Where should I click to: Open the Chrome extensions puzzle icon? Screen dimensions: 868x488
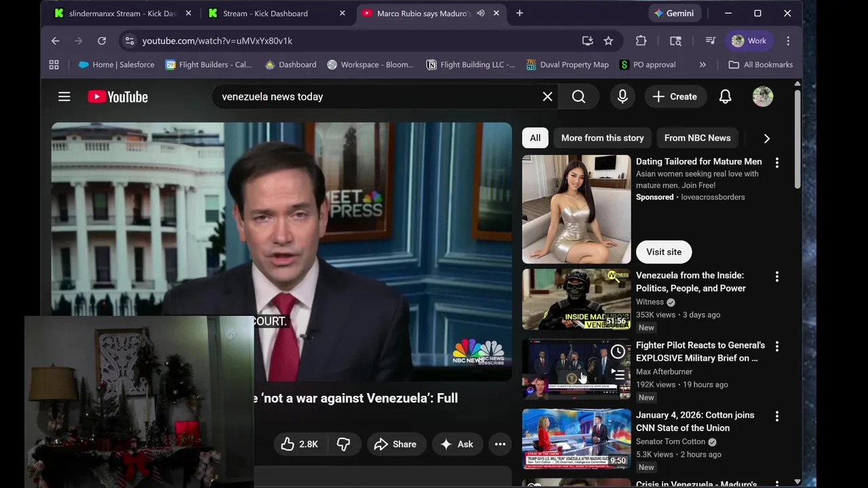click(x=641, y=41)
